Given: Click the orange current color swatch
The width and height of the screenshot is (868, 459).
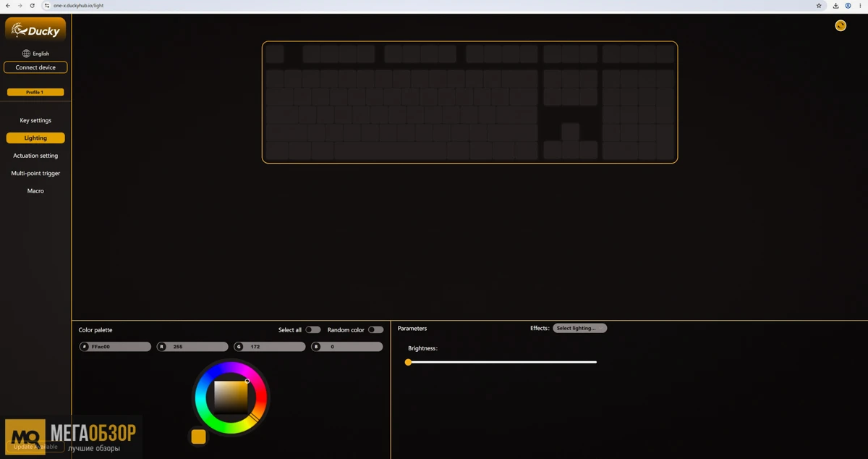Looking at the screenshot, I should click(x=198, y=437).
